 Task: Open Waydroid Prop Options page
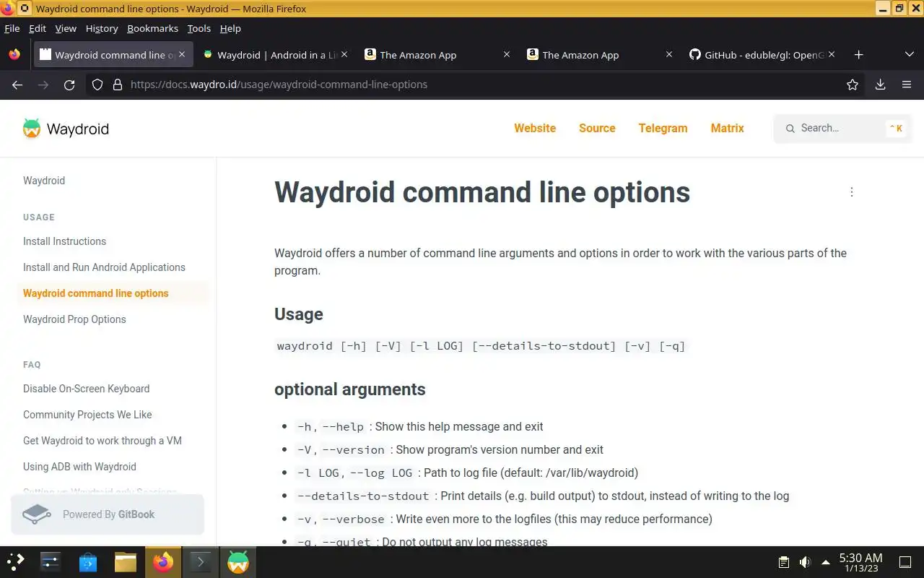[74, 319]
